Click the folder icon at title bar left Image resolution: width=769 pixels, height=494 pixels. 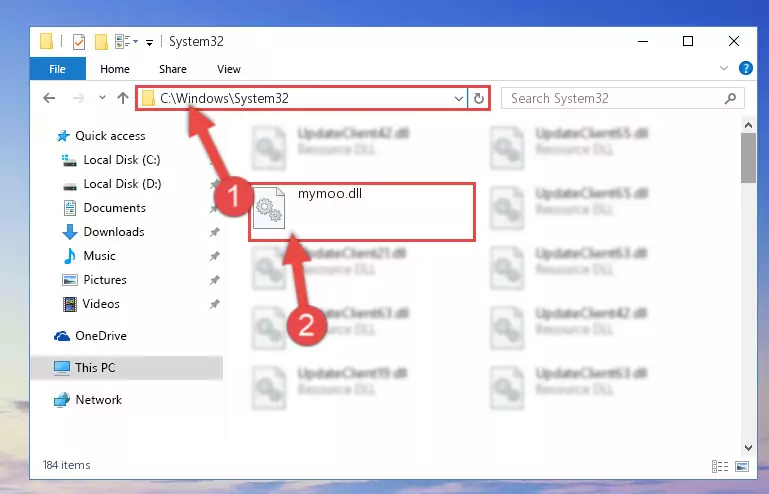tap(46, 42)
